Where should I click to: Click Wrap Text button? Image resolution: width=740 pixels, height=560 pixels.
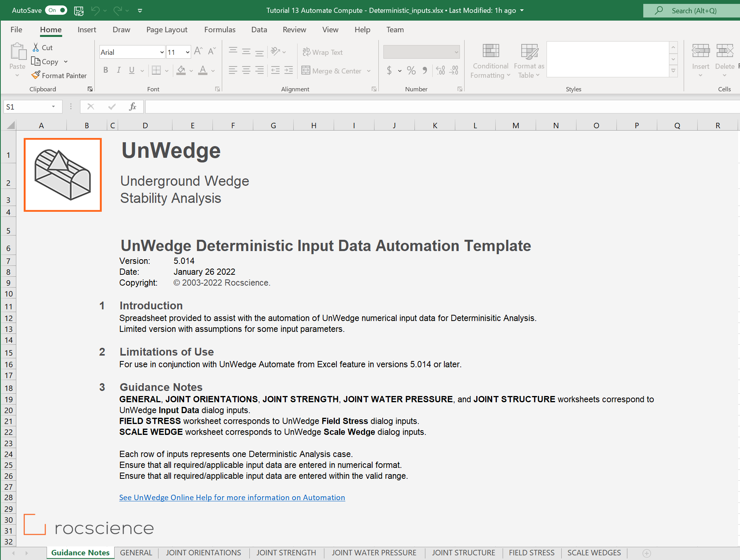(x=322, y=52)
